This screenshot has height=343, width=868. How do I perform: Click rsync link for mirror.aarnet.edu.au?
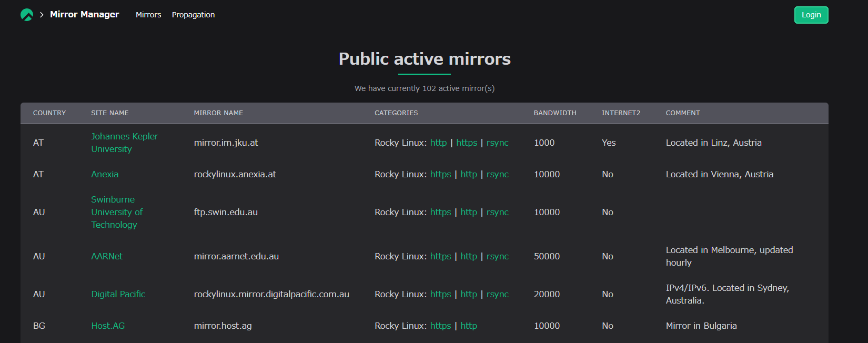click(498, 256)
